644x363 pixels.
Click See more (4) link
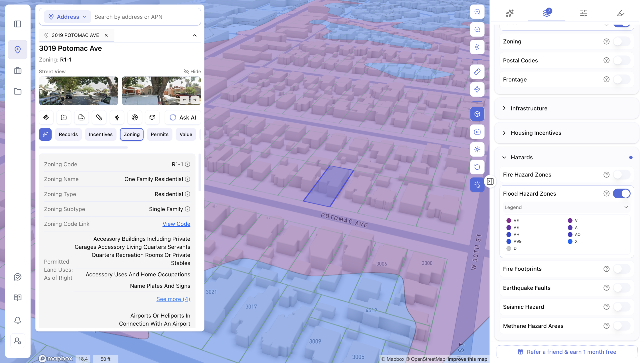coord(173,299)
